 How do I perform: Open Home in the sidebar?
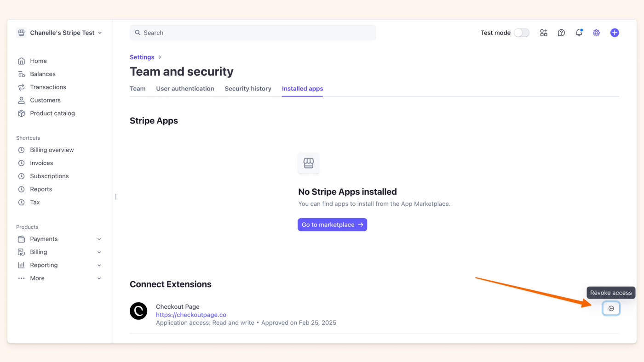pyautogui.click(x=38, y=61)
